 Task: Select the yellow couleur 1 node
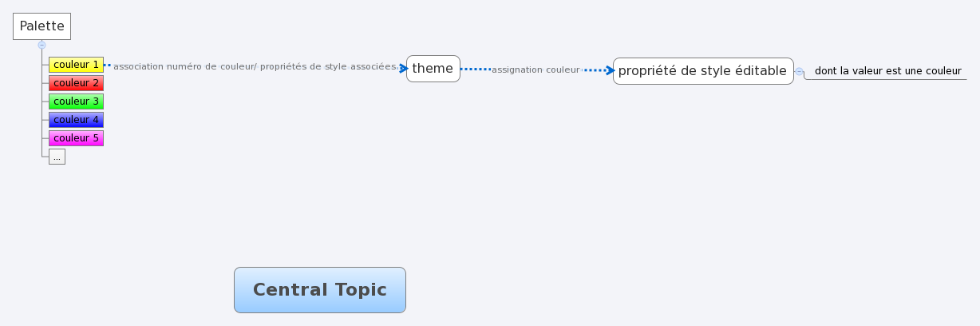pyautogui.click(x=76, y=65)
